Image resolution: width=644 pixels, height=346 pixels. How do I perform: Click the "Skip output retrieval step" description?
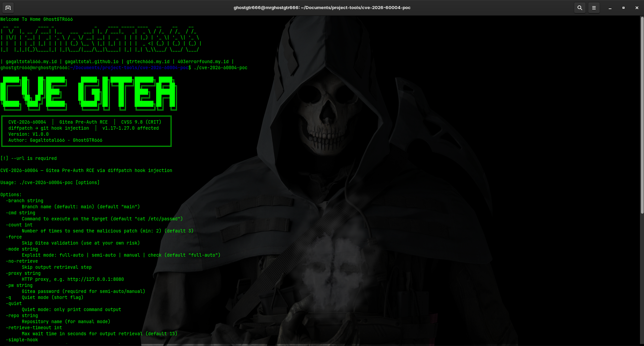point(57,267)
